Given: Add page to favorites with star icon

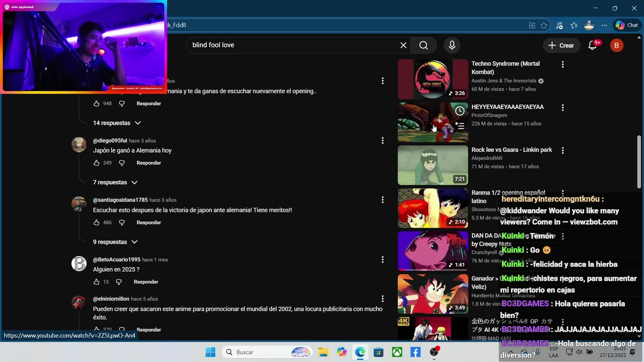Looking at the screenshot, I should pyautogui.click(x=544, y=25).
